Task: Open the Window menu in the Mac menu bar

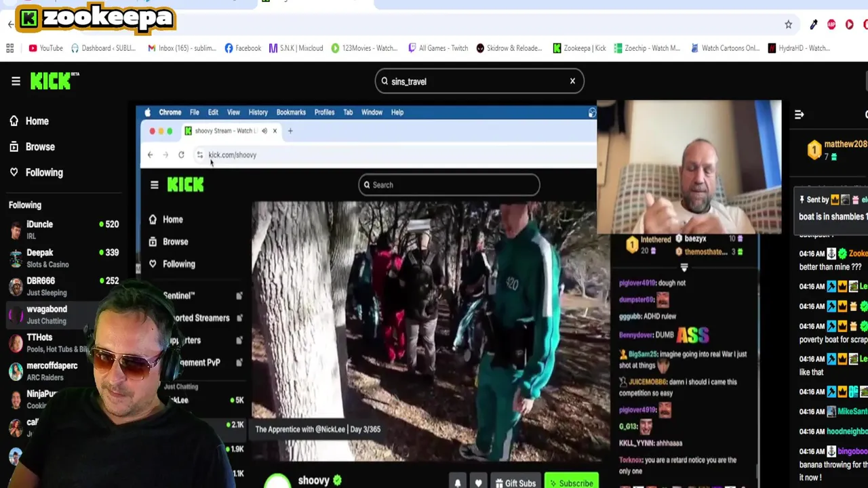Action: tap(372, 113)
